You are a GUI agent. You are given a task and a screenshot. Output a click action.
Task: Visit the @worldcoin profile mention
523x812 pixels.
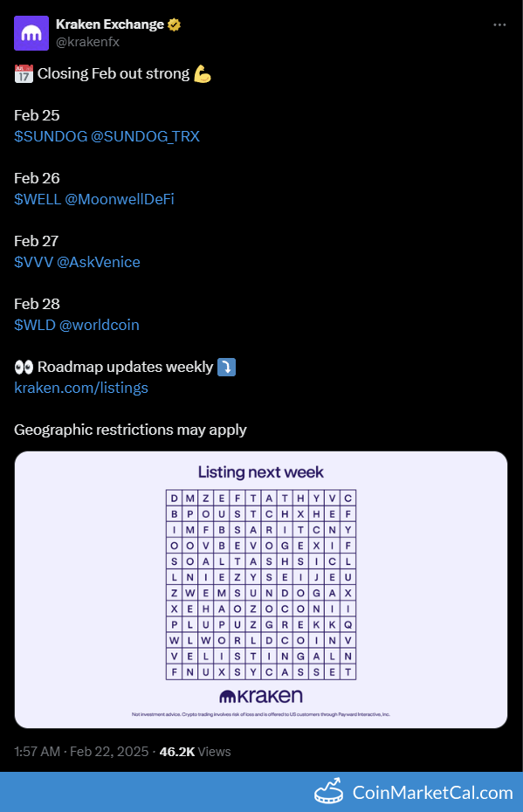coord(100,325)
